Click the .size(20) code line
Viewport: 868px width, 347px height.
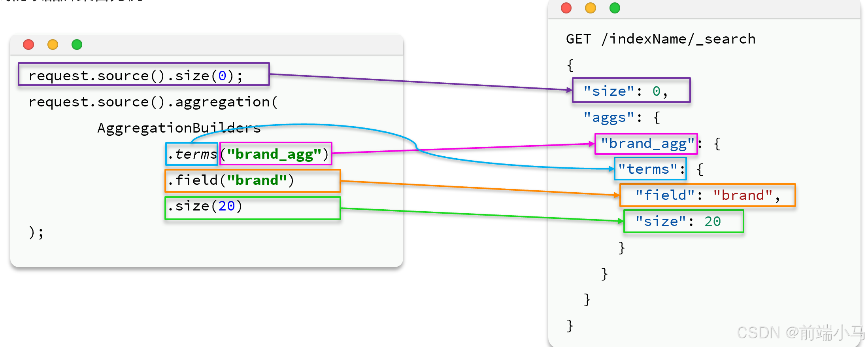coord(253,208)
